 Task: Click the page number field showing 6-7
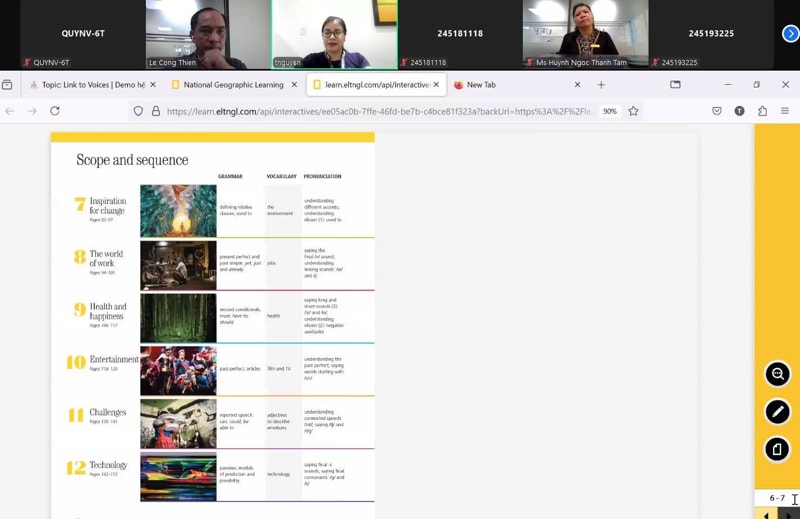pos(777,498)
